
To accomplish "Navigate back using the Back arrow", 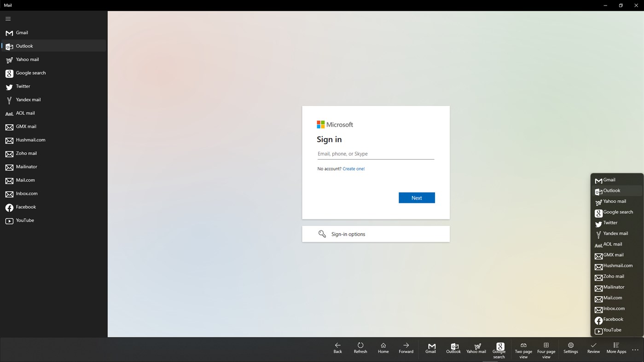I will [337, 348].
